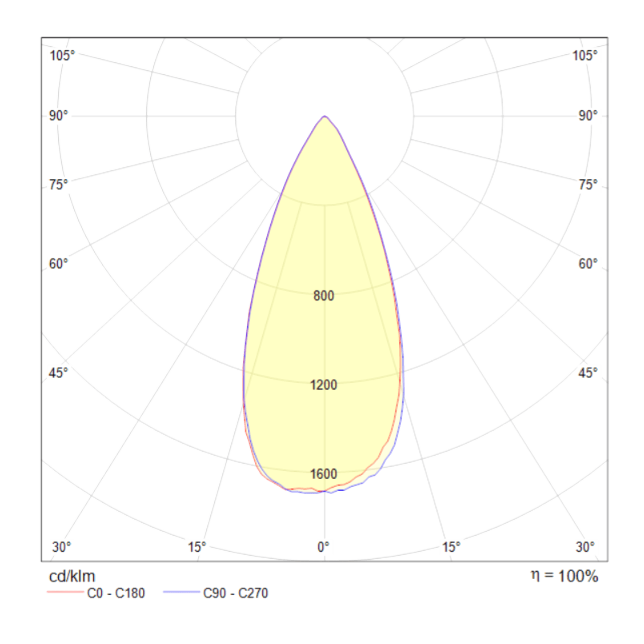
Task: Click the left 75° angle label
Action: pos(58,185)
